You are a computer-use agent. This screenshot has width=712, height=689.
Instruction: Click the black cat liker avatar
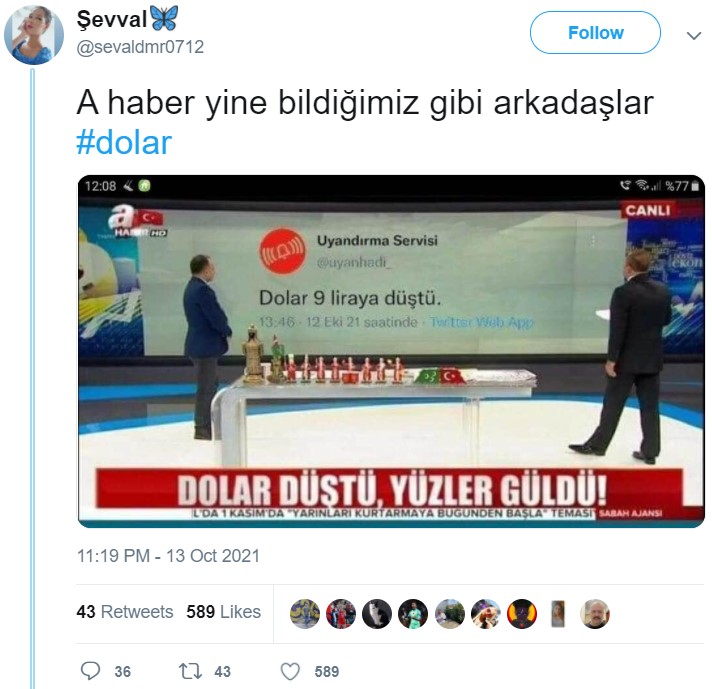(x=377, y=614)
